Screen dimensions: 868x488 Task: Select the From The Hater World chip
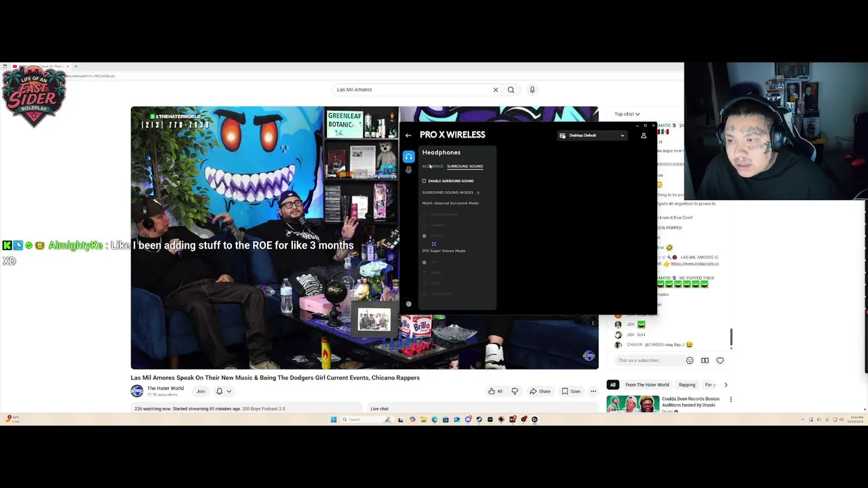click(x=647, y=385)
